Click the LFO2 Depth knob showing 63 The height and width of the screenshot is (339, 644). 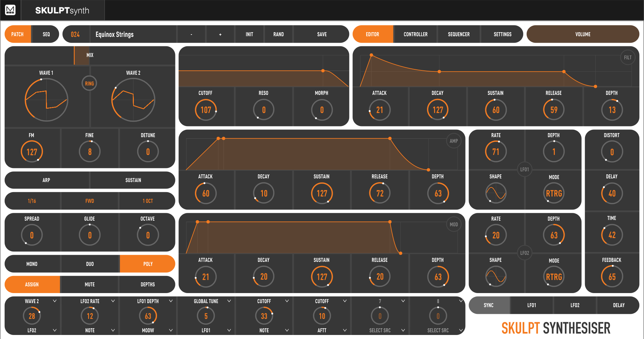554,235
